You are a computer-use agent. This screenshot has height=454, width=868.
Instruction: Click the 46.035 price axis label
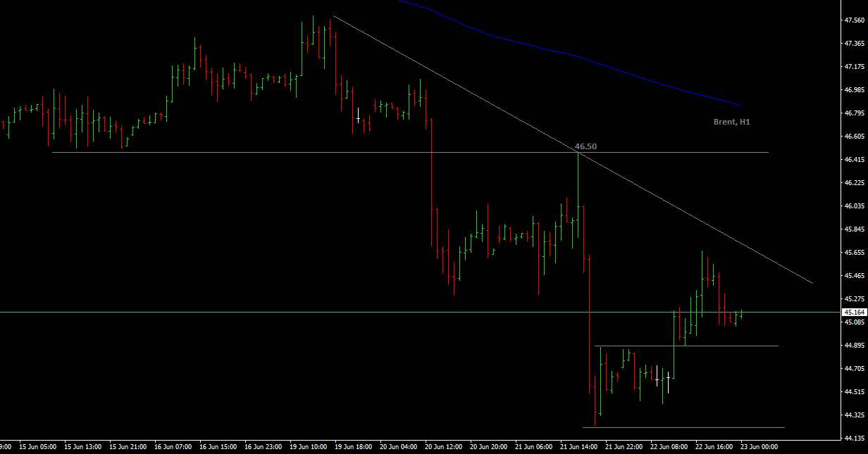(854, 206)
